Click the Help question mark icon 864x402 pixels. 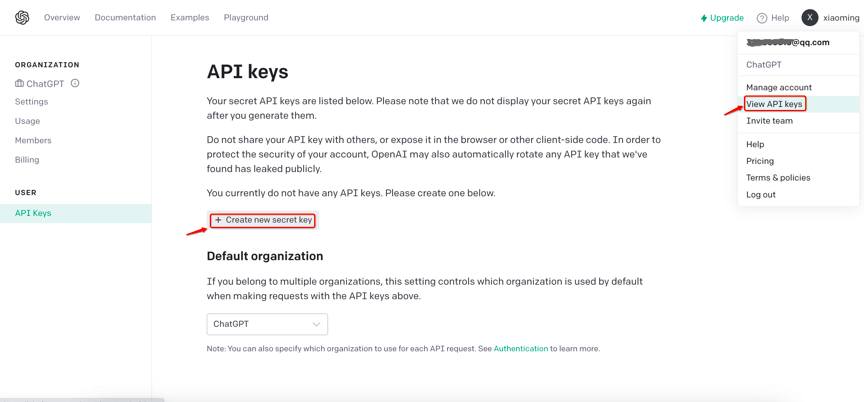[x=762, y=18]
